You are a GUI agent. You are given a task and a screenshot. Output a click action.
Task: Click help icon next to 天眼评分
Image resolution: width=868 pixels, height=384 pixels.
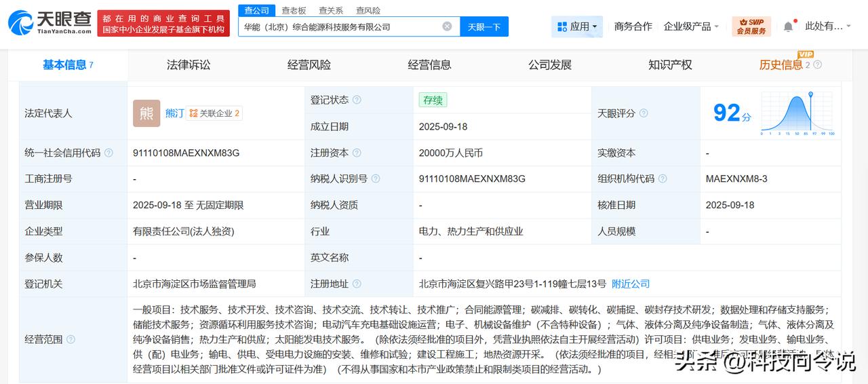[644, 113]
